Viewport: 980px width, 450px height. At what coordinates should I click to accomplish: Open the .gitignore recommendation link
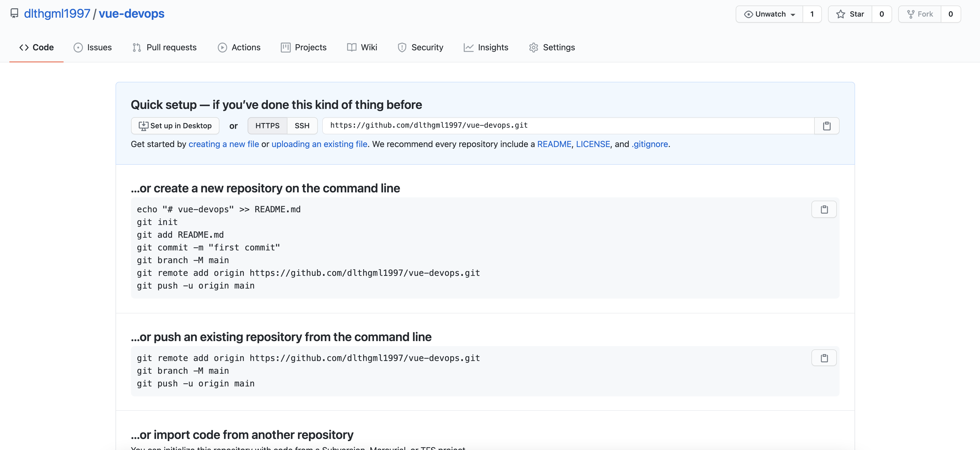pos(649,144)
